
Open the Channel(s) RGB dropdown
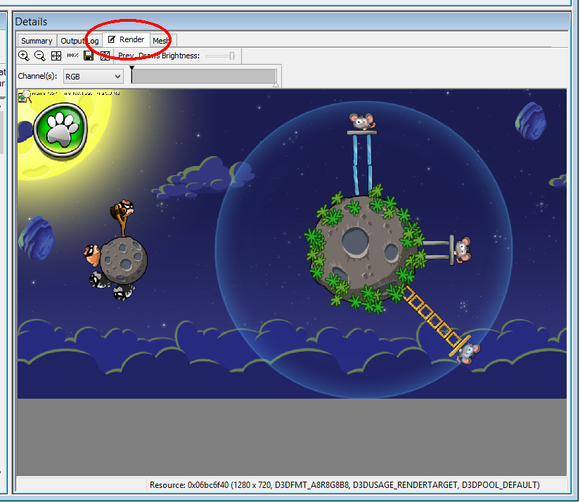[93, 77]
